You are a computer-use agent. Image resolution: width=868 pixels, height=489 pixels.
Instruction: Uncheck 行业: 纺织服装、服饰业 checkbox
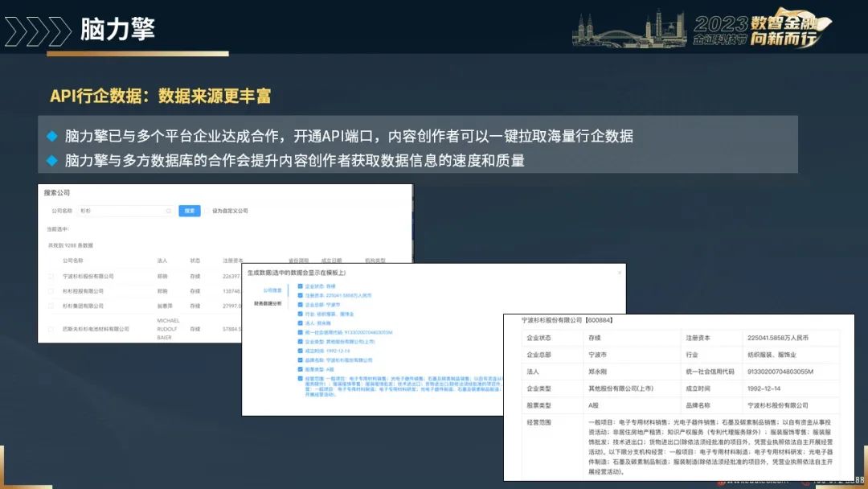click(x=300, y=314)
